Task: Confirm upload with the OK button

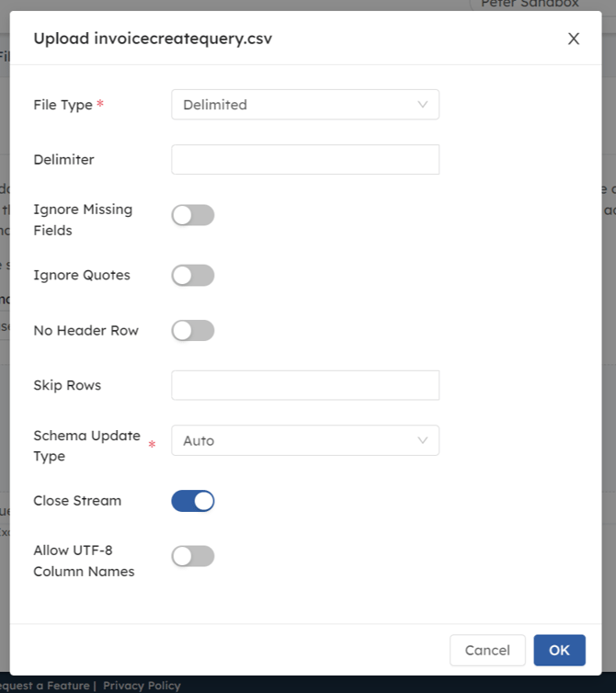Action: click(559, 650)
